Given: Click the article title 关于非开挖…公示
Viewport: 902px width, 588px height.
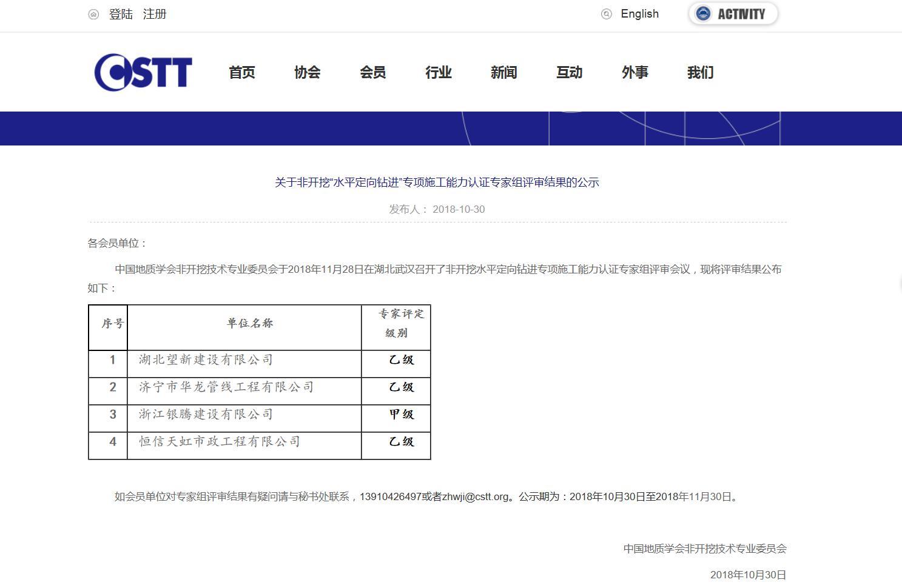Looking at the screenshot, I should click(437, 182).
